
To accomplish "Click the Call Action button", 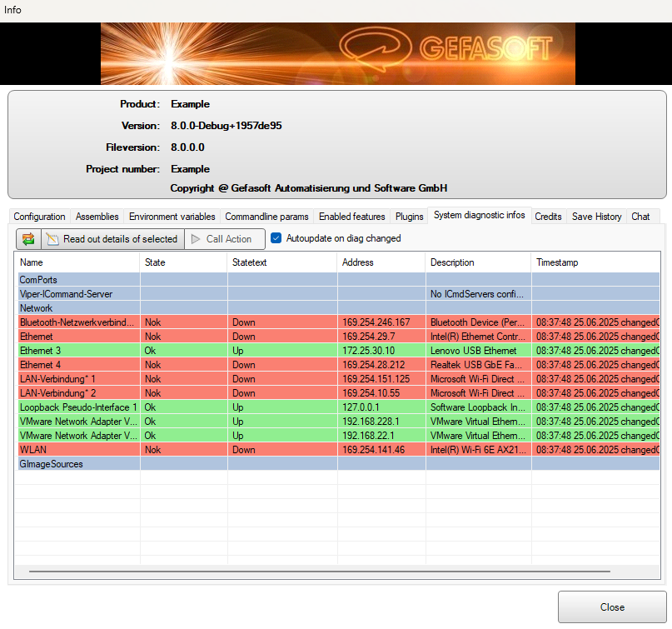I will [224, 239].
